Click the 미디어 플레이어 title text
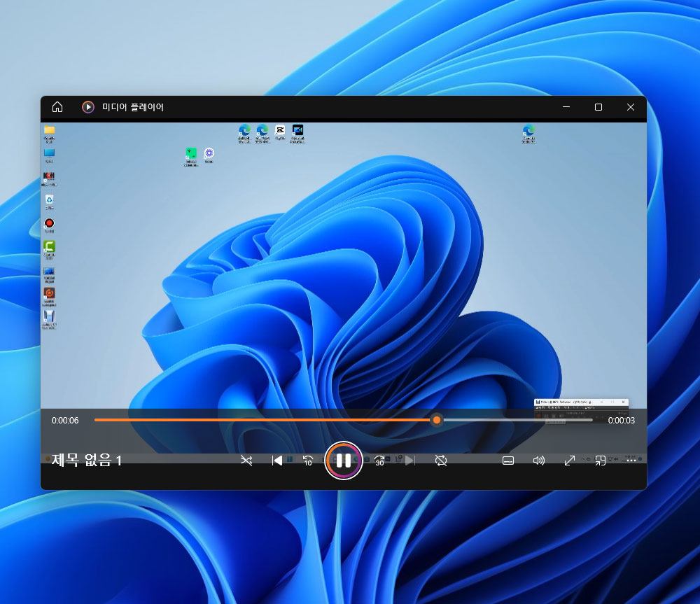The width and height of the screenshot is (700, 604). pyautogui.click(x=133, y=107)
